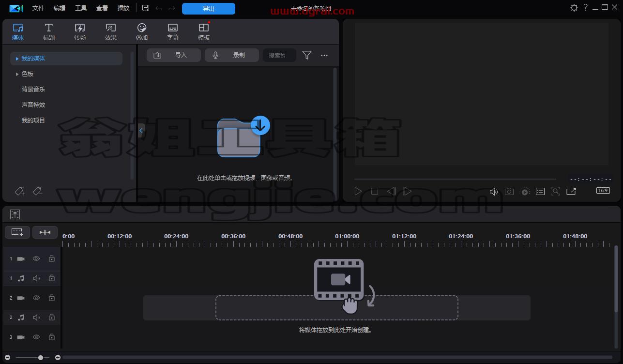Toggle visibility of video track 2

click(36, 298)
